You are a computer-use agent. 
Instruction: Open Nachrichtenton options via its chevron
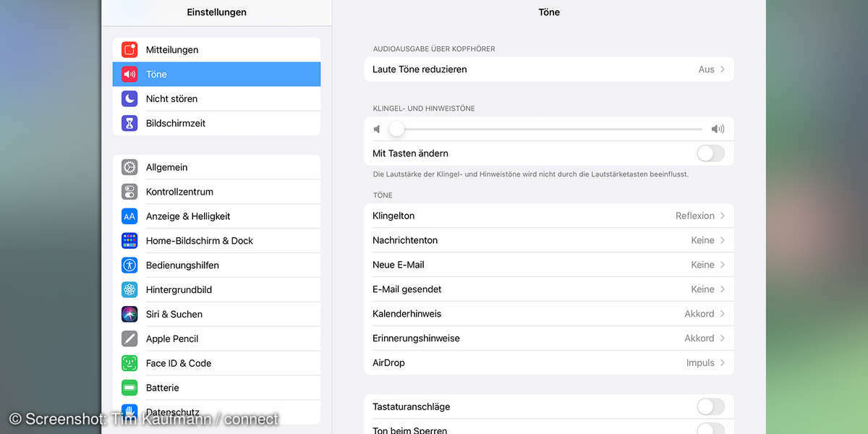point(722,240)
